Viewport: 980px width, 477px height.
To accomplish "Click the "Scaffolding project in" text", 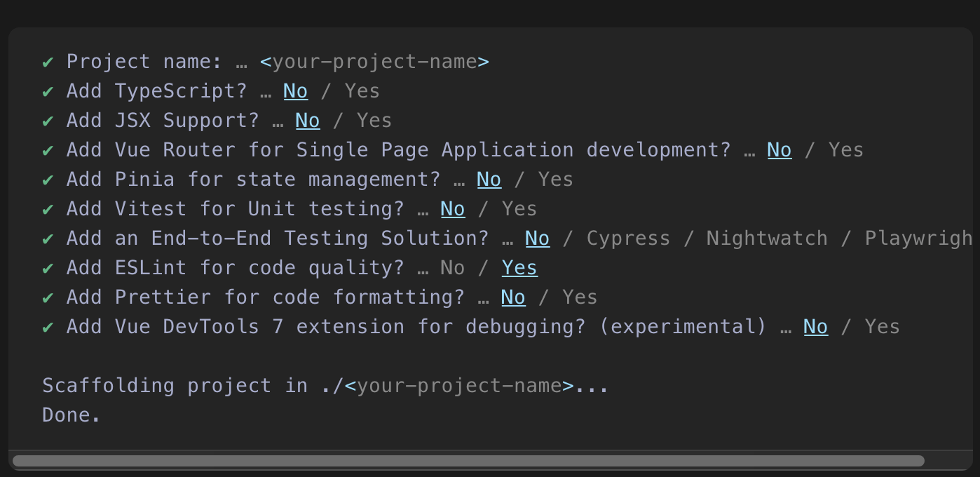I will pyautogui.click(x=175, y=386).
